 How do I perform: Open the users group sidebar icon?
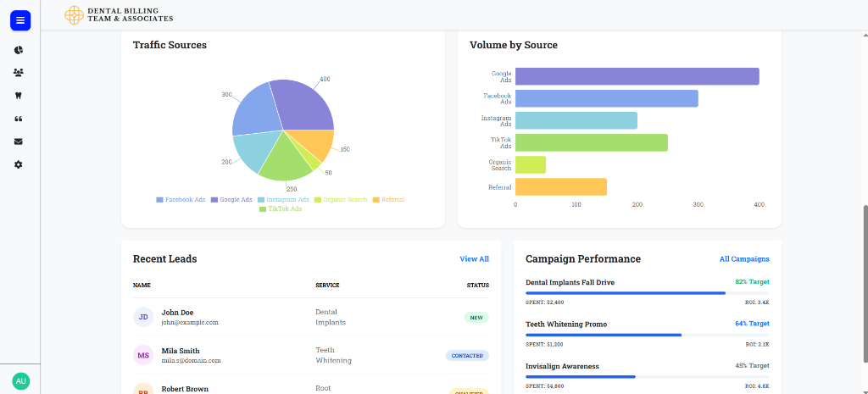tap(19, 73)
